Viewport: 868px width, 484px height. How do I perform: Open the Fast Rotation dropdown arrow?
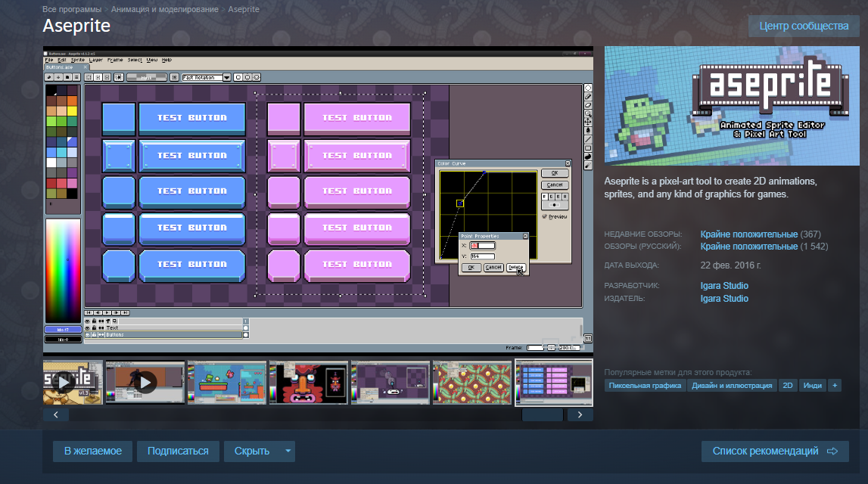(227, 77)
